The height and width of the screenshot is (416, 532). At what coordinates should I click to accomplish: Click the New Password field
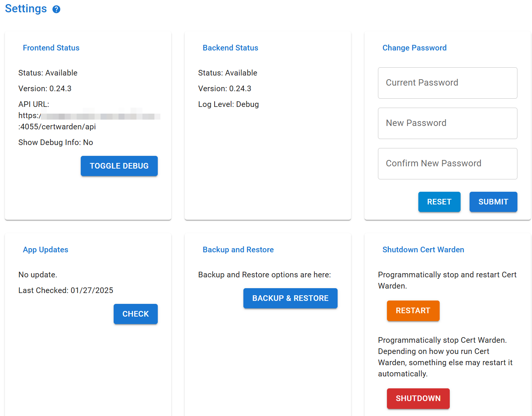[x=447, y=123]
